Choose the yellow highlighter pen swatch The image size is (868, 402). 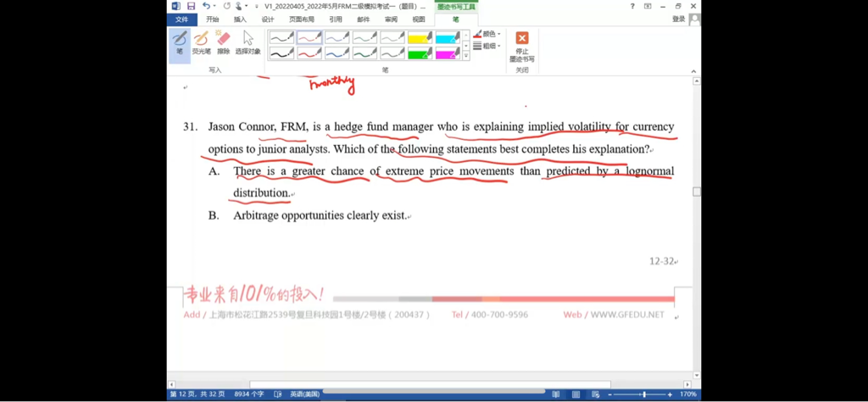click(420, 38)
